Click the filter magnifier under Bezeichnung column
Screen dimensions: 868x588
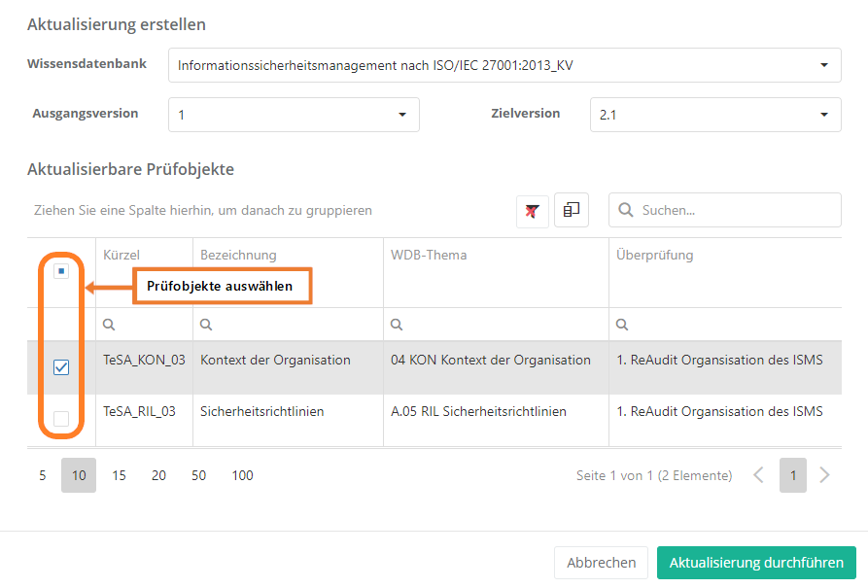206,324
